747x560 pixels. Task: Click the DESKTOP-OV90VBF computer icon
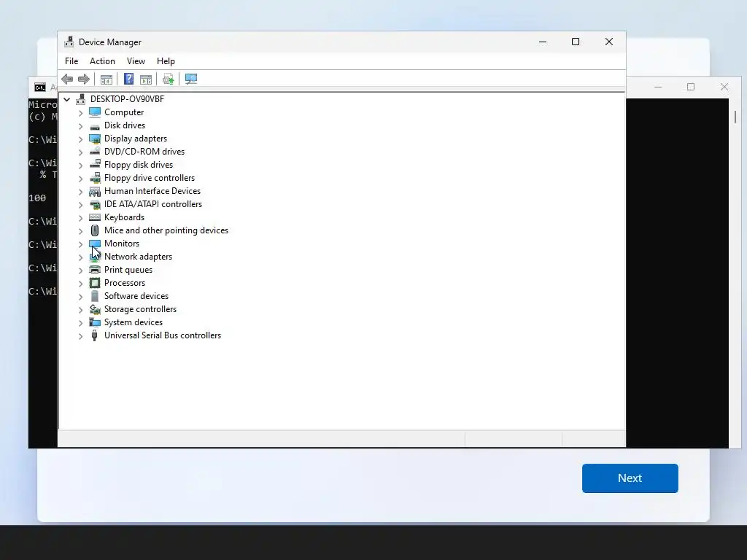(x=81, y=99)
